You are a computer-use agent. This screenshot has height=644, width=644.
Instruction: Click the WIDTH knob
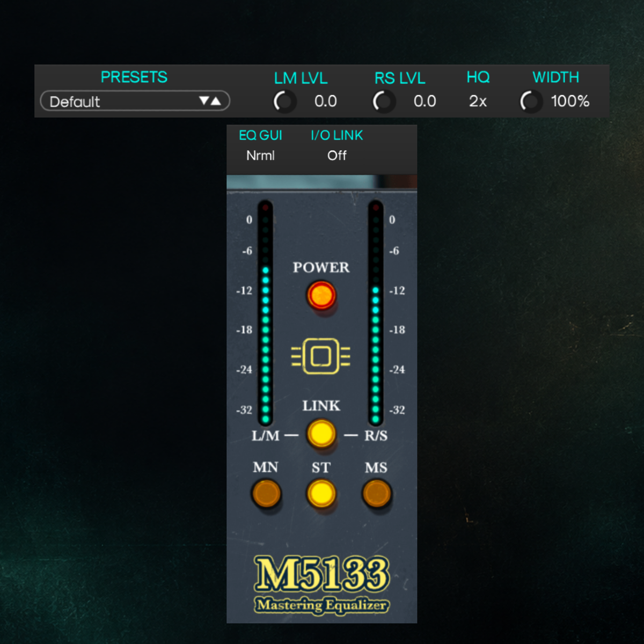click(531, 101)
